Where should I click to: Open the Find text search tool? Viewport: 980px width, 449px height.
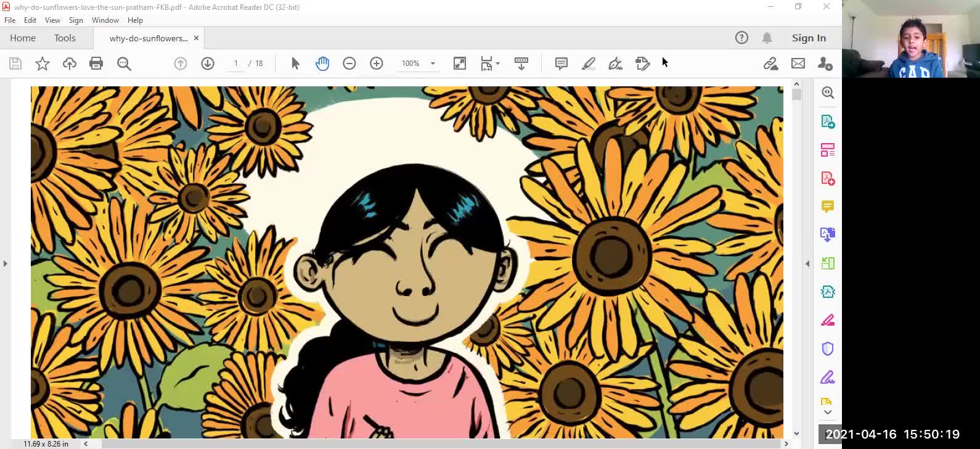coord(124,64)
